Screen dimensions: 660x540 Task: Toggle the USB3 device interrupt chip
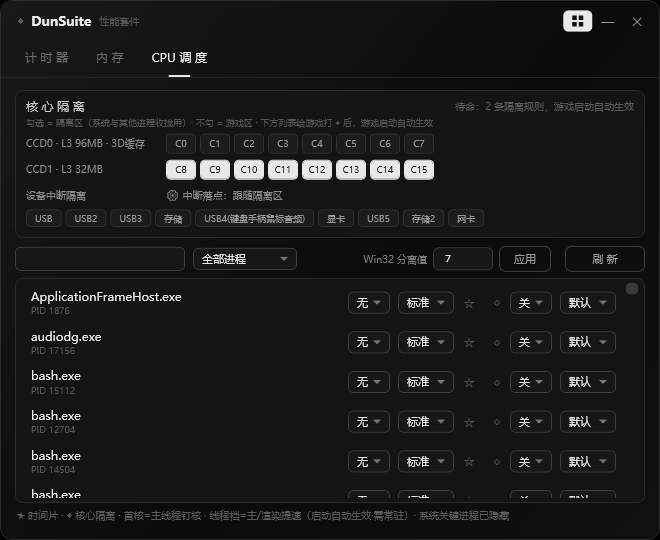pyautogui.click(x=130, y=218)
